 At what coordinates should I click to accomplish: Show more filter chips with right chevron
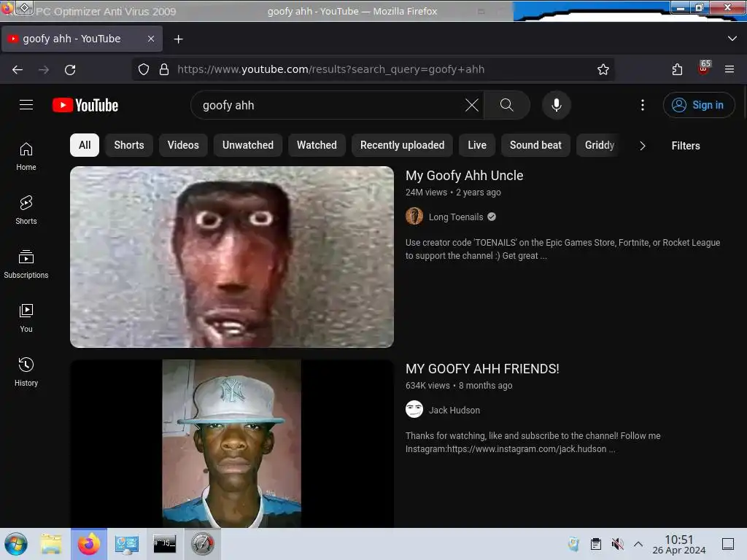(642, 146)
